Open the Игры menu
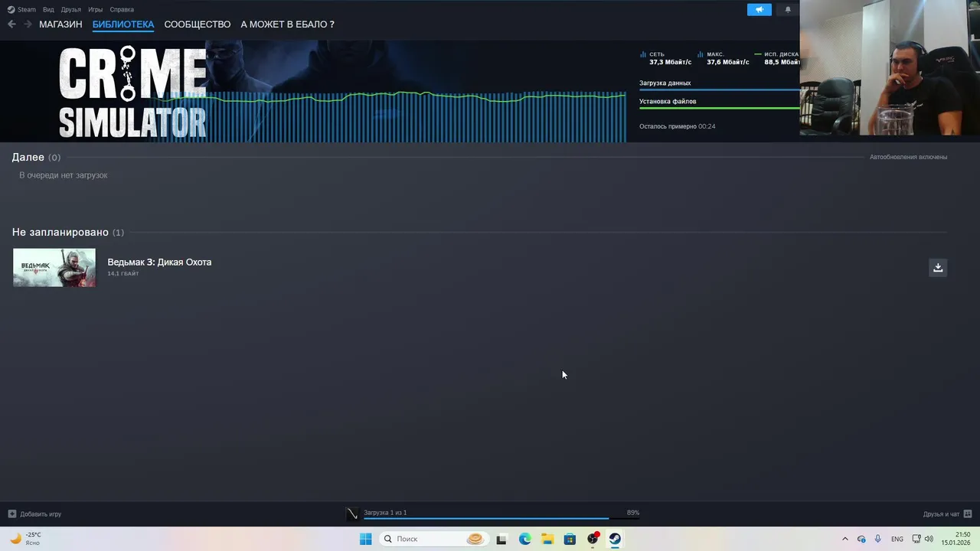Image resolution: width=980 pixels, height=551 pixels. pos(96,10)
